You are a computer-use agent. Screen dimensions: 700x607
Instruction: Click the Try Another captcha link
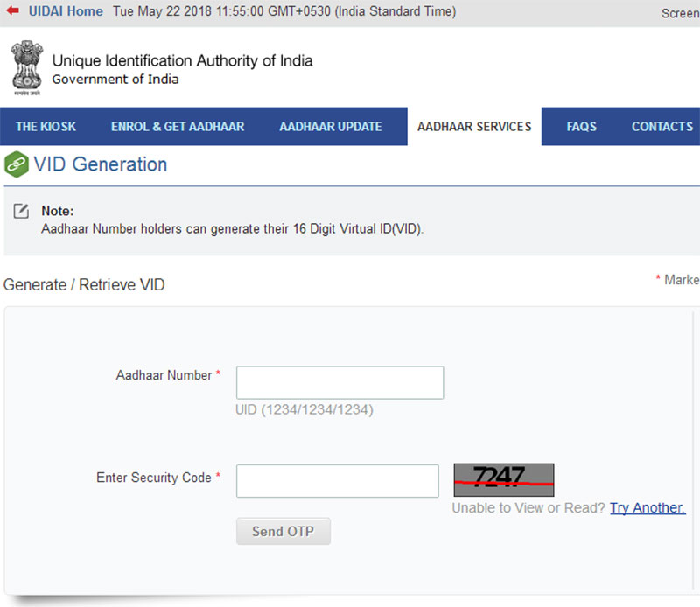(647, 507)
